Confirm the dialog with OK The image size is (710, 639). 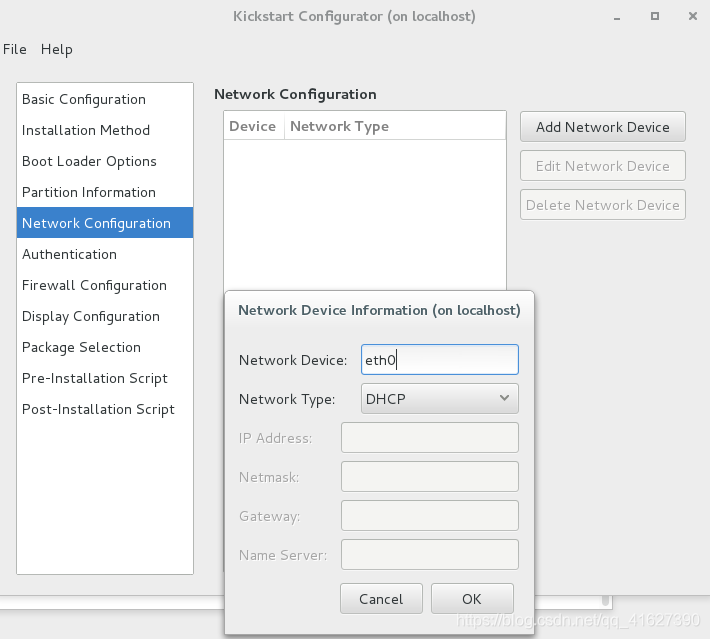[472, 599]
